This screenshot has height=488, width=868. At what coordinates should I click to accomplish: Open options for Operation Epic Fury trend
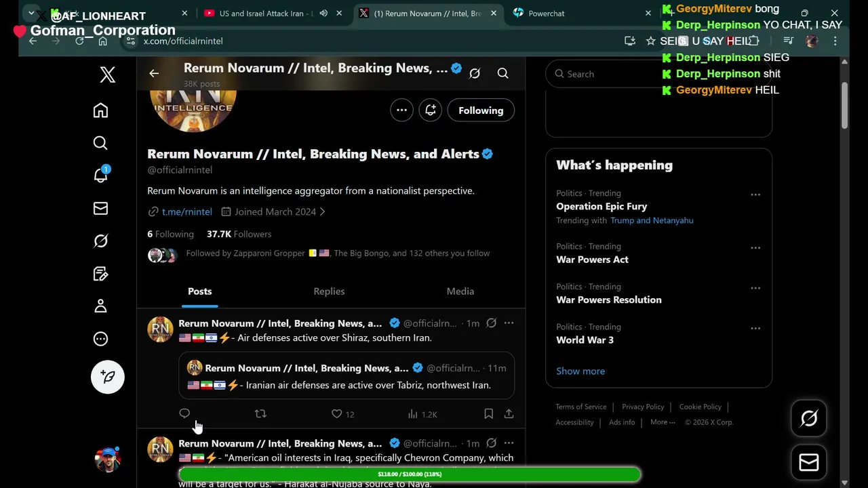(755, 195)
